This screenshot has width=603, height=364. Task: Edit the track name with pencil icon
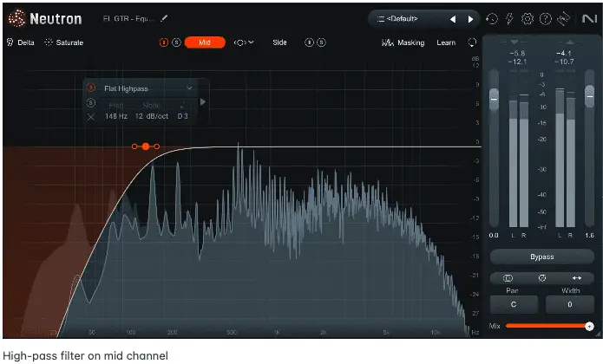164,18
